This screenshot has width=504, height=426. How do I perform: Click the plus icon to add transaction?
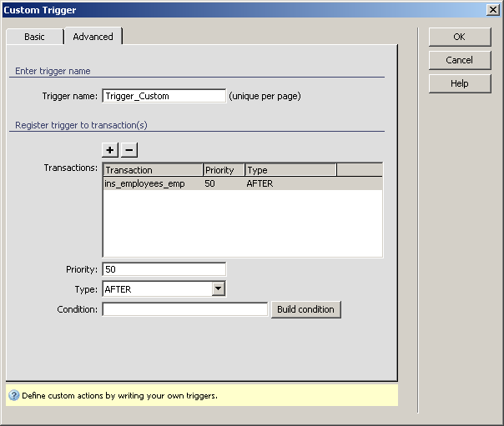(110, 150)
